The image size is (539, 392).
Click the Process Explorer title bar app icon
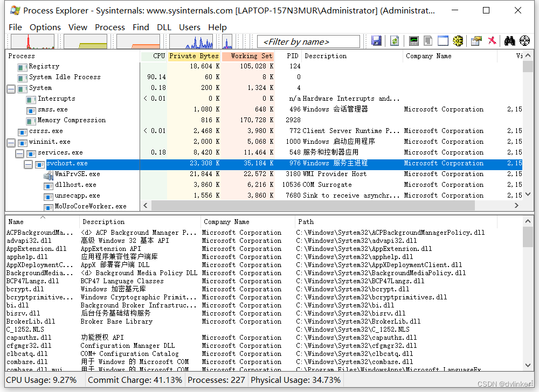(x=15, y=11)
